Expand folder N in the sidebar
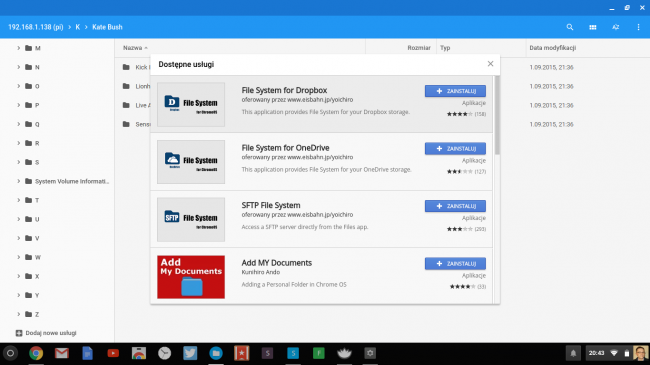The image size is (650, 365). [18, 67]
